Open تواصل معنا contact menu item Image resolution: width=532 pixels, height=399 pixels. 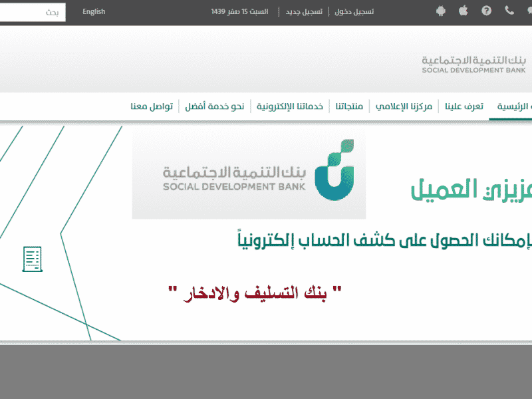[x=152, y=106]
